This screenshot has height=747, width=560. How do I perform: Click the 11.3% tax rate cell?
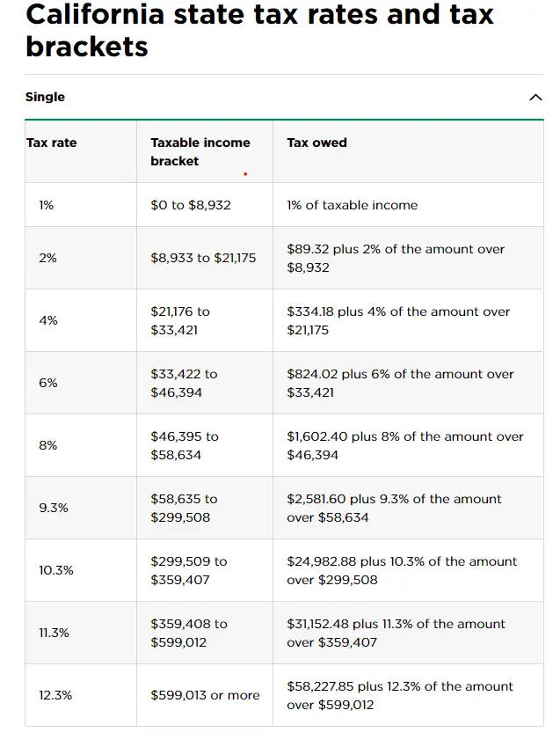click(x=54, y=633)
